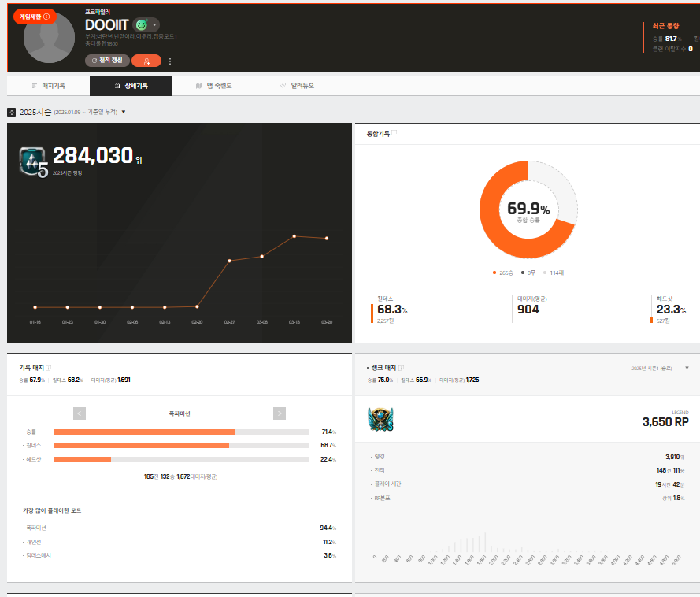
Task: Expand the 2025시즌 season dropdown
Action: pos(124,112)
